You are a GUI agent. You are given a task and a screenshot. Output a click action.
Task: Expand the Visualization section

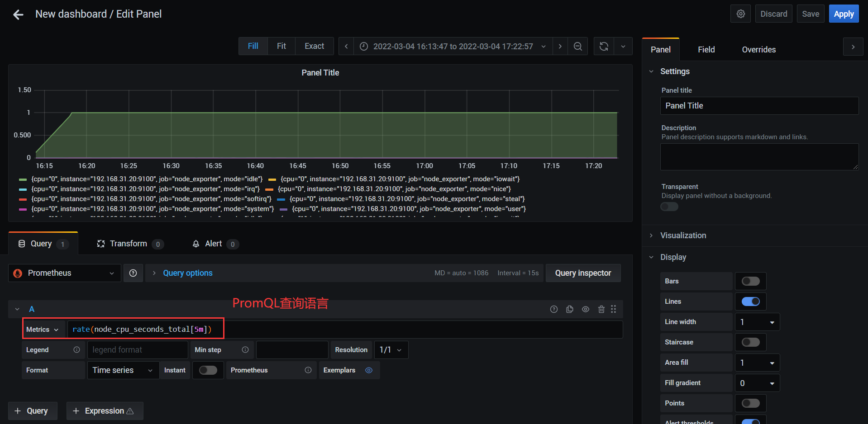683,236
